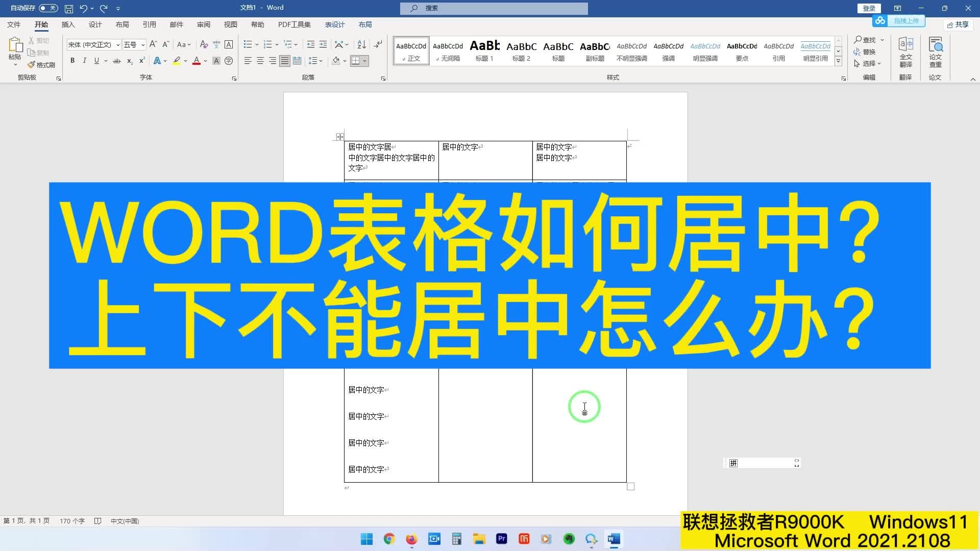980x551 pixels.
Task: Click inside the Windows search box
Action: pyautogui.click(x=494, y=8)
